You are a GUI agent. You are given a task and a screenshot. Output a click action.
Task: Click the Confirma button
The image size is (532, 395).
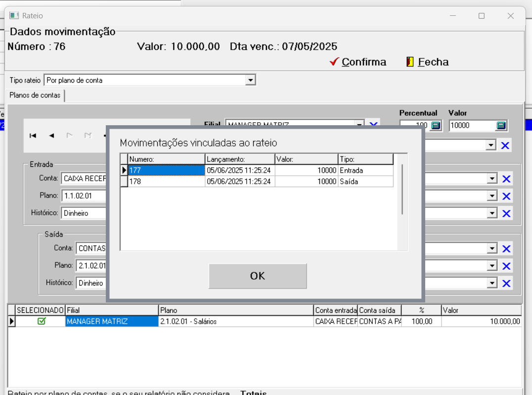click(358, 62)
